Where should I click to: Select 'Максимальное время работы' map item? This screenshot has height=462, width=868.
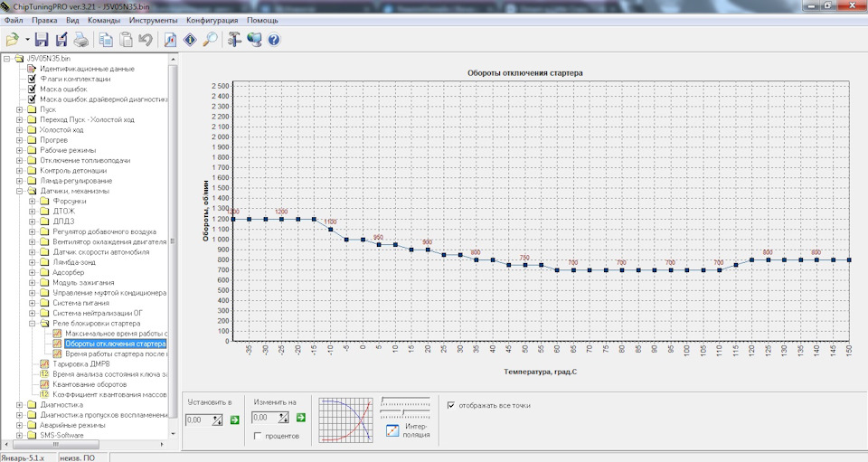116,334
